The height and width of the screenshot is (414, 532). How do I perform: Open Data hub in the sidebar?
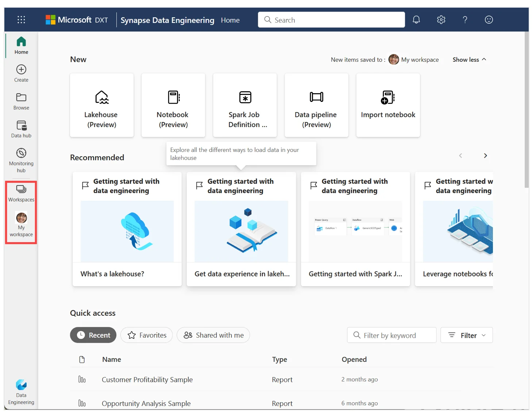(x=21, y=129)
